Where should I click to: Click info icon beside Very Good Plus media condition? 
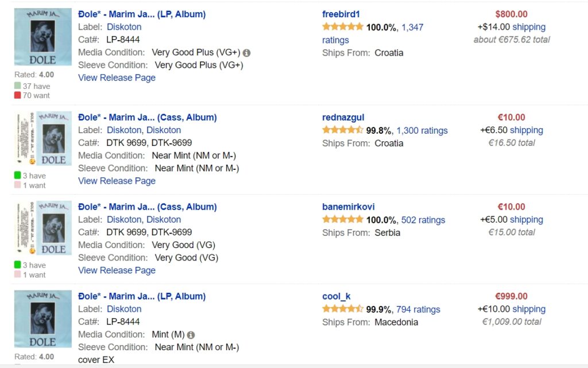point(246,53)
